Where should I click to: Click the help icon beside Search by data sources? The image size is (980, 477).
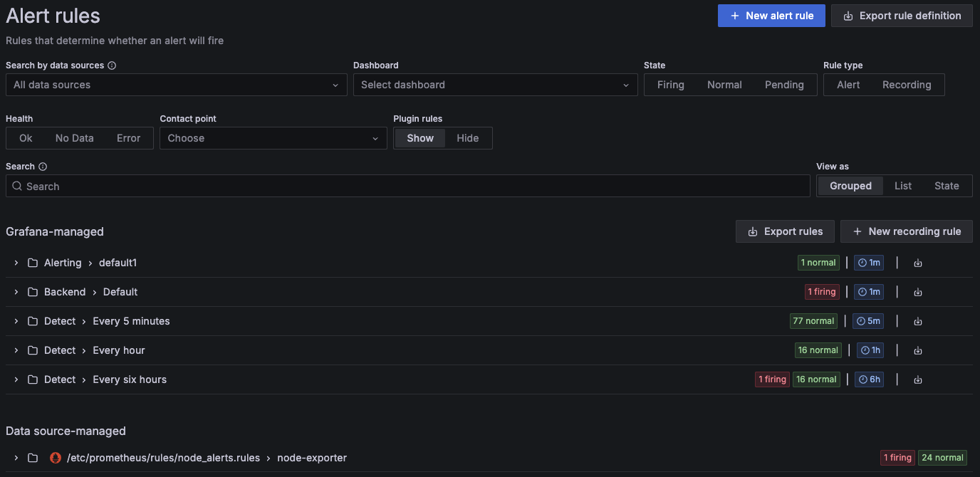[113, 65]
